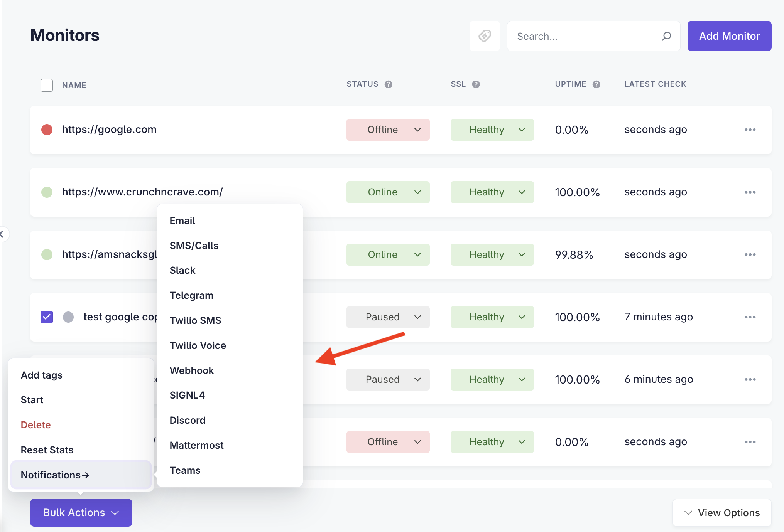Expand Healthy SSL dropdown for google.com
This screenshot has width=784, height=532.
coord(492,130)
